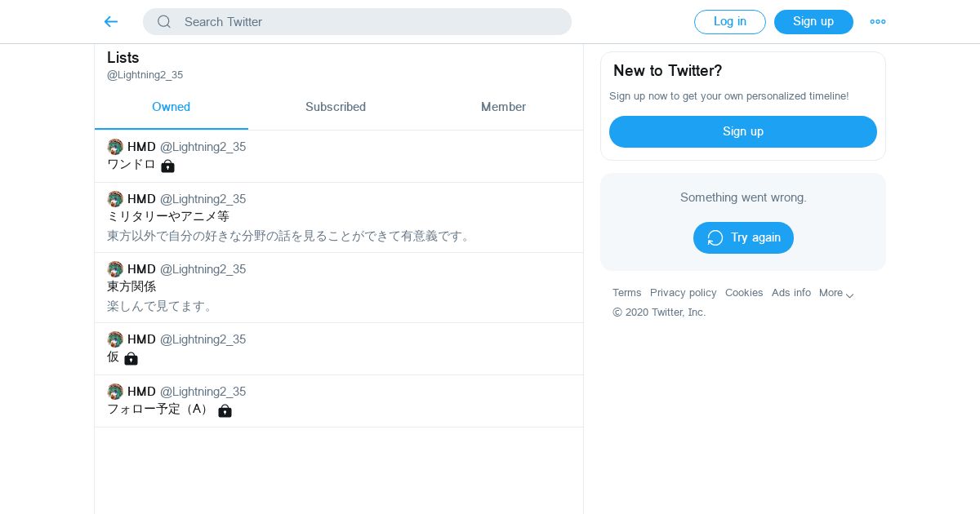Open the Ads info link

[791, 293]
